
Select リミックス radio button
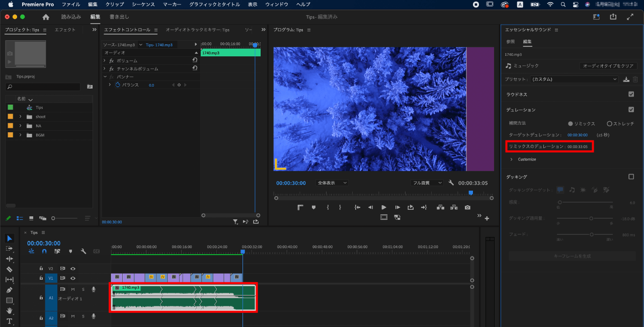point(571,123)
